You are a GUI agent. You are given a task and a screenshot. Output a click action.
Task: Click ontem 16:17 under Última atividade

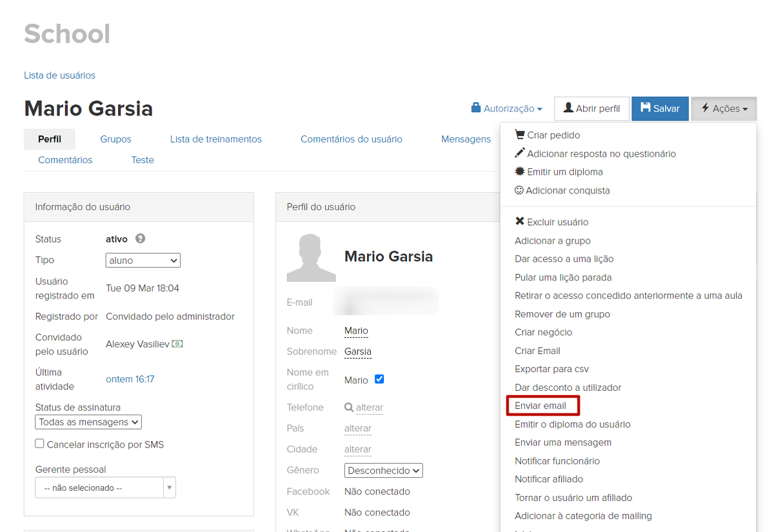coord(130,379)
